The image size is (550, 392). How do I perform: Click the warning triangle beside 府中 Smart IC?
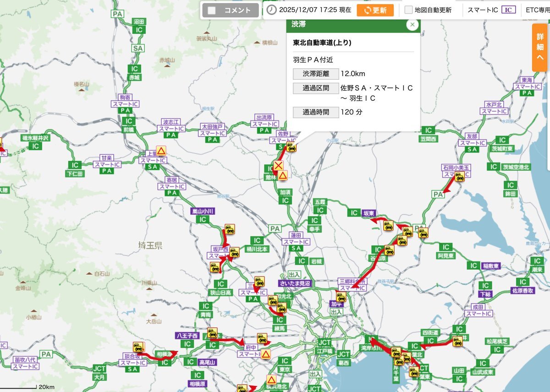(266, 354)
